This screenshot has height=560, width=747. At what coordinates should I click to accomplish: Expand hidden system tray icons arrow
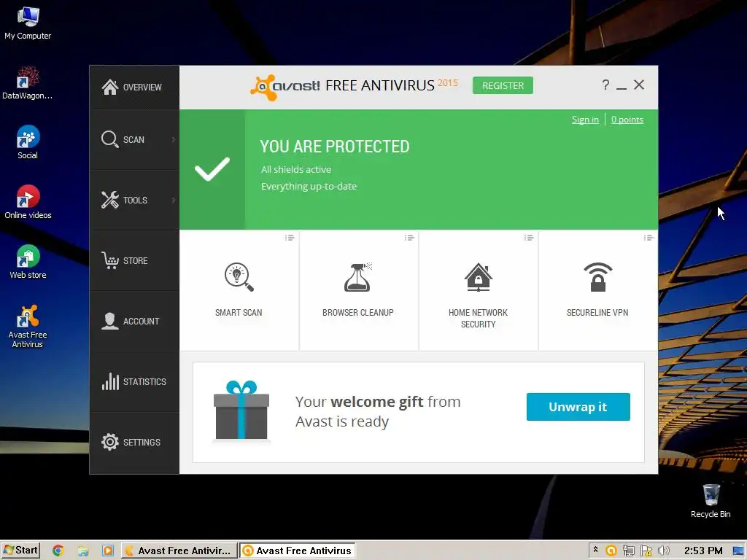tap(595, 550)
